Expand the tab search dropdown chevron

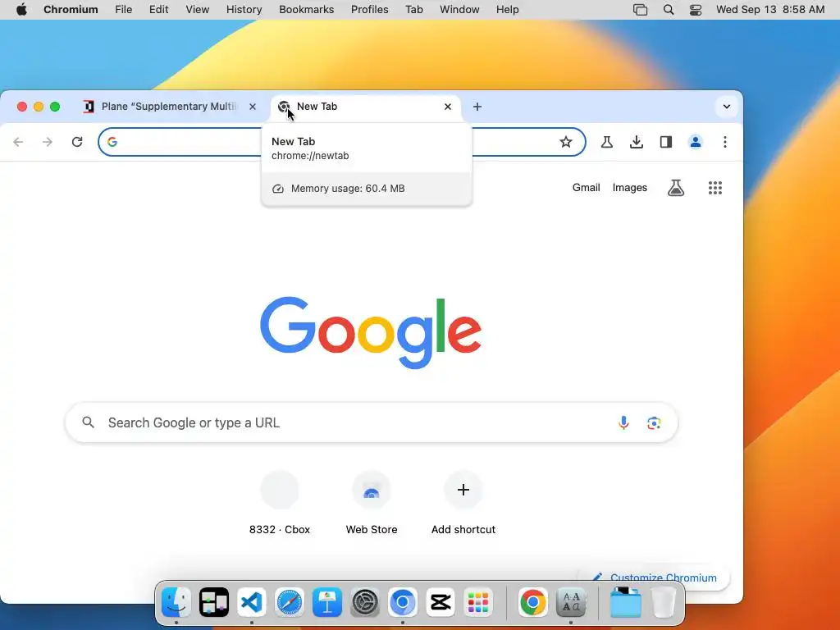coord(727,107)
